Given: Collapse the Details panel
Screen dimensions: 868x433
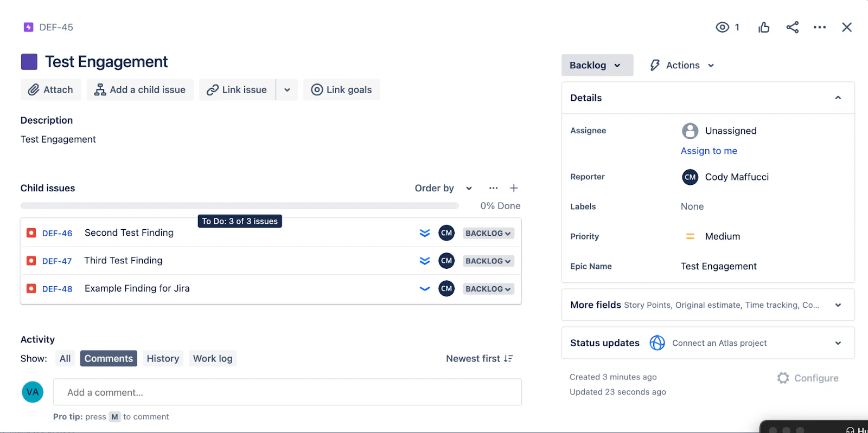Looking at the screenshot, I should [x=838, y=98].
